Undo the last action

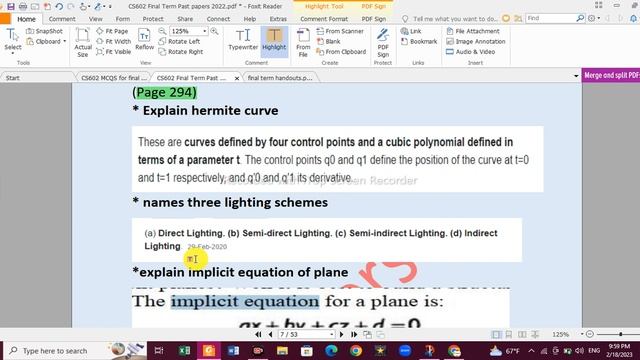[59, 7]
